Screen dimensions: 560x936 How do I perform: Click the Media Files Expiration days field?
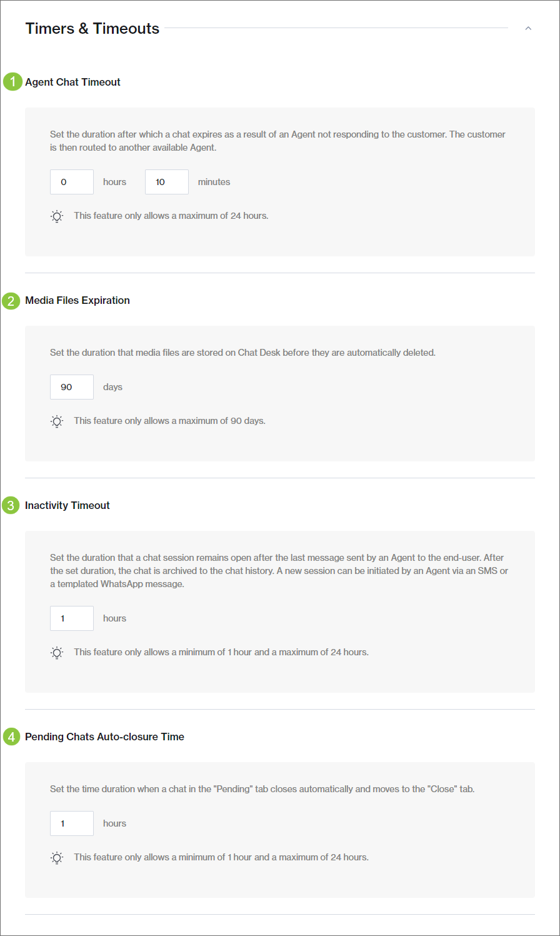click(x=72, y=387)
